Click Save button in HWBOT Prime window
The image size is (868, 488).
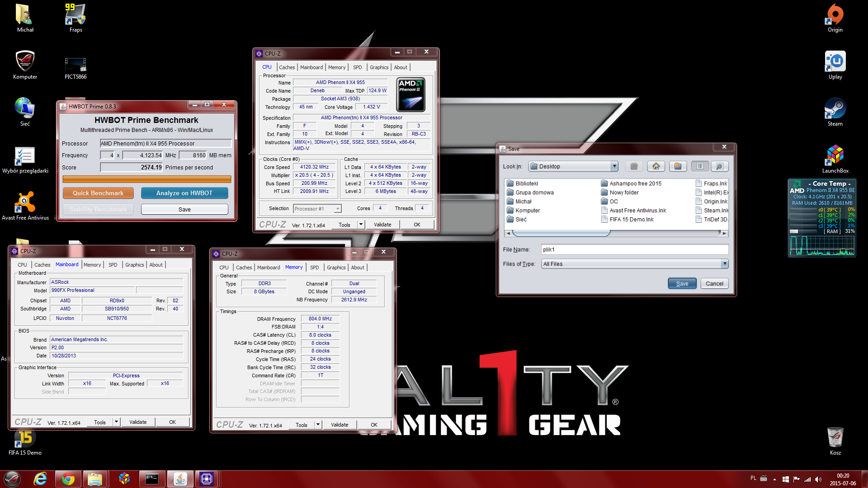(184, 209)
